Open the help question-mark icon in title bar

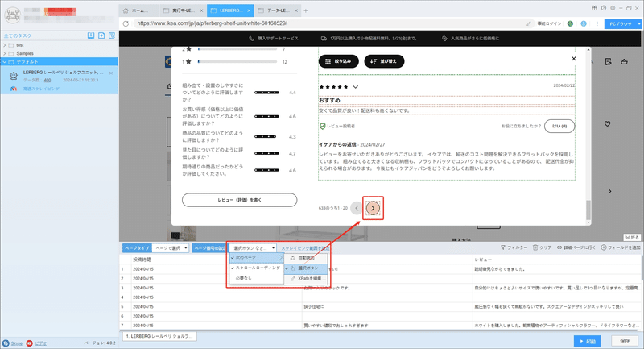pyautogui.click(x=603, y=8)
